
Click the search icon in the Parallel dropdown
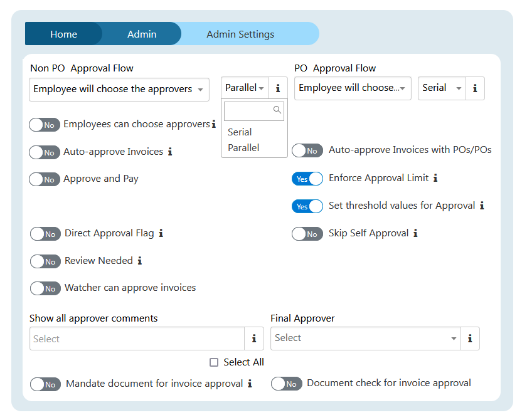coord(277,110)
